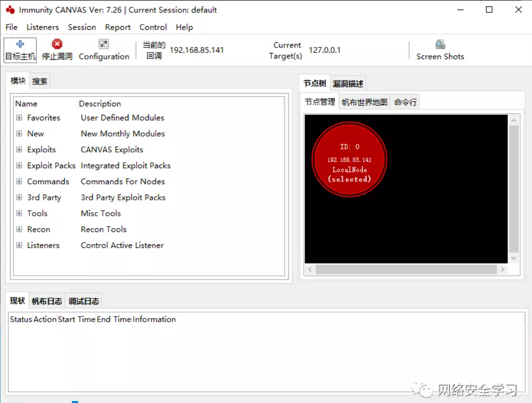Click the Immunity CANVAS app logo
532x403 pixels.
(10, 10)
